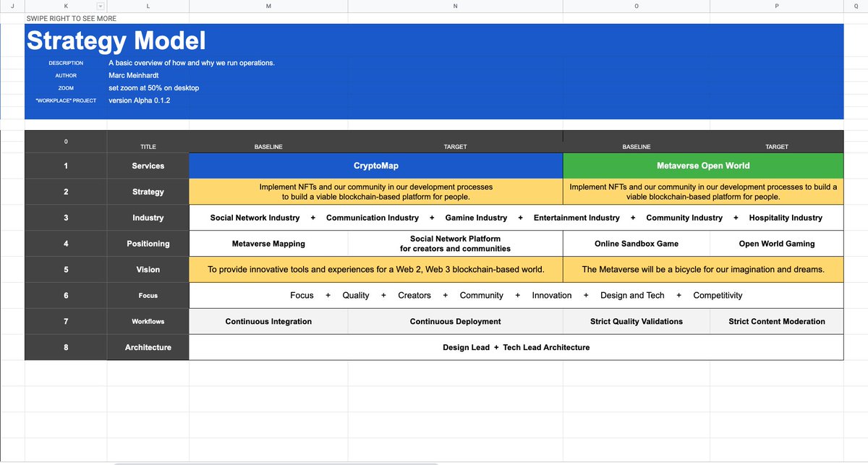
Task: Select column L header
Action: (x=148, y=7)
